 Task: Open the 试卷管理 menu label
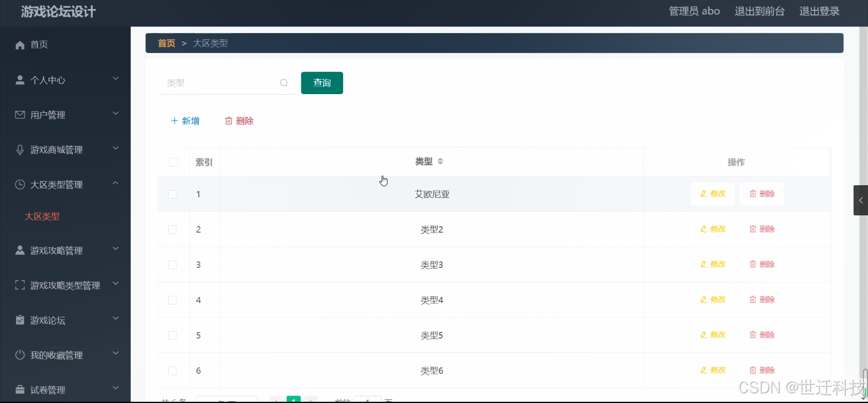point(48,390)
